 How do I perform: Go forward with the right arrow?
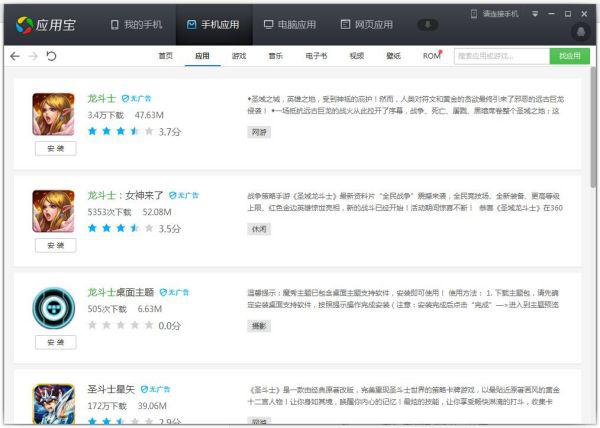33,56
